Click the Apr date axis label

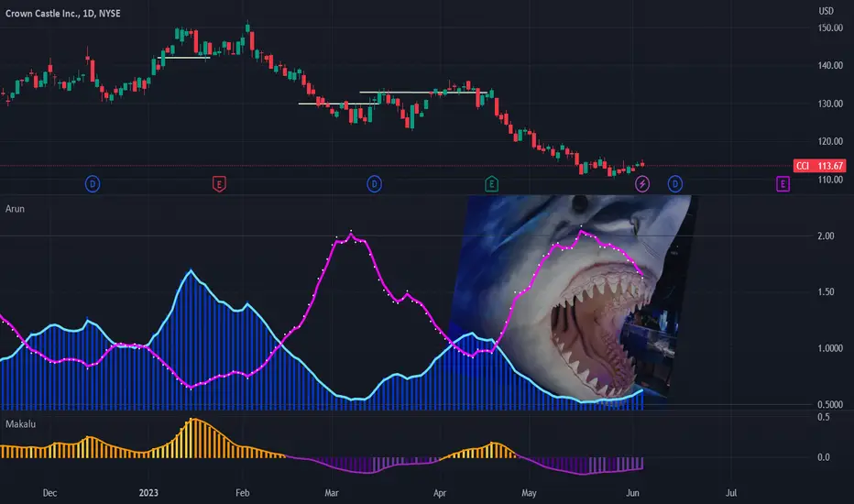coord(440,493)
